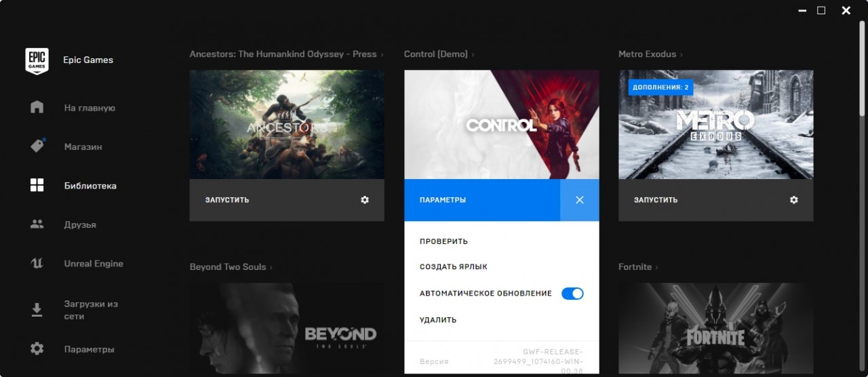The image size is (868, 377).
Task: Open Загрузки из сети in the sidebar
Action: coord(91,310)
